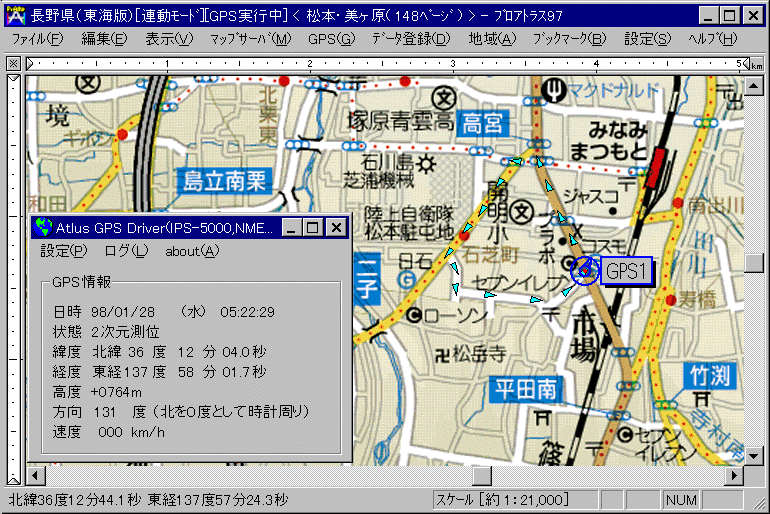This screenshot has width=770, height=514.
Task: Click the top marker of vertical ruler
Action: pyautogui.click(x=13, y=79)
